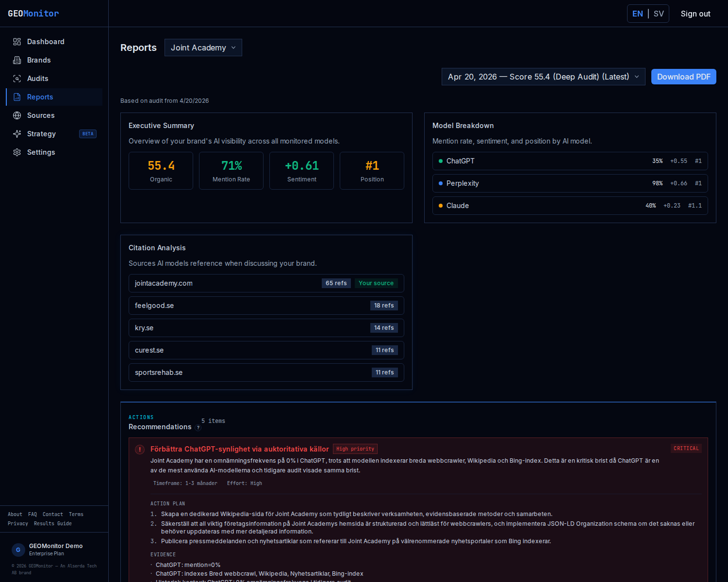Click the Reports document icon
The height and width of the screenshot is (582, 728).
coord(17,97)
